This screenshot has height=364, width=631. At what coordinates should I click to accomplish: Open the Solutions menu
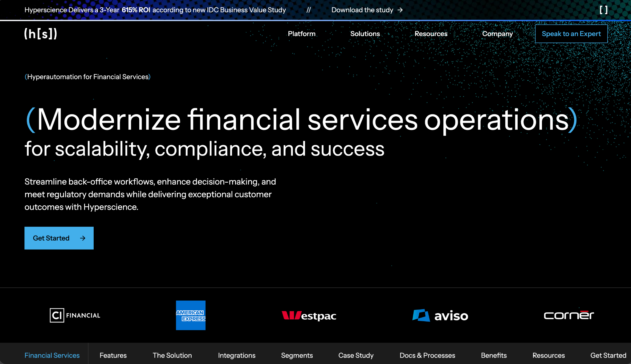pos(365,34)
